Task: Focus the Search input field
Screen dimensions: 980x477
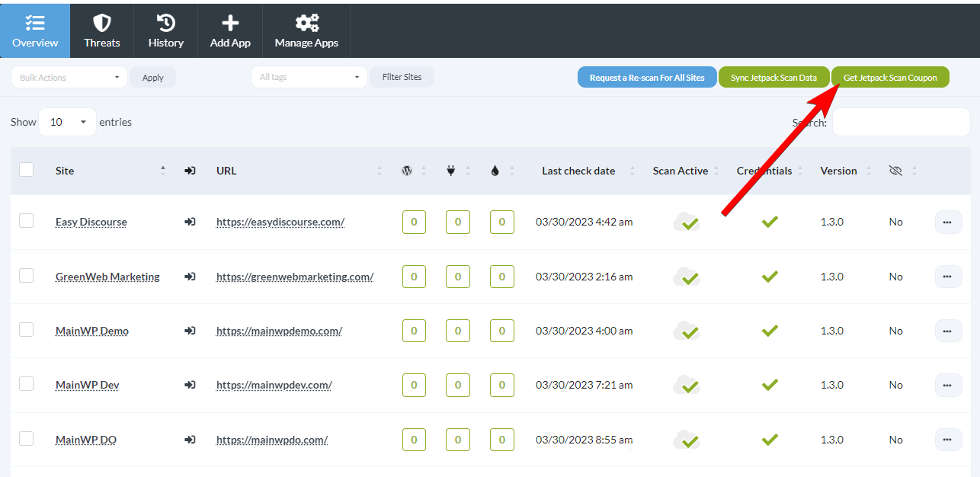Action: click(901, 122)
